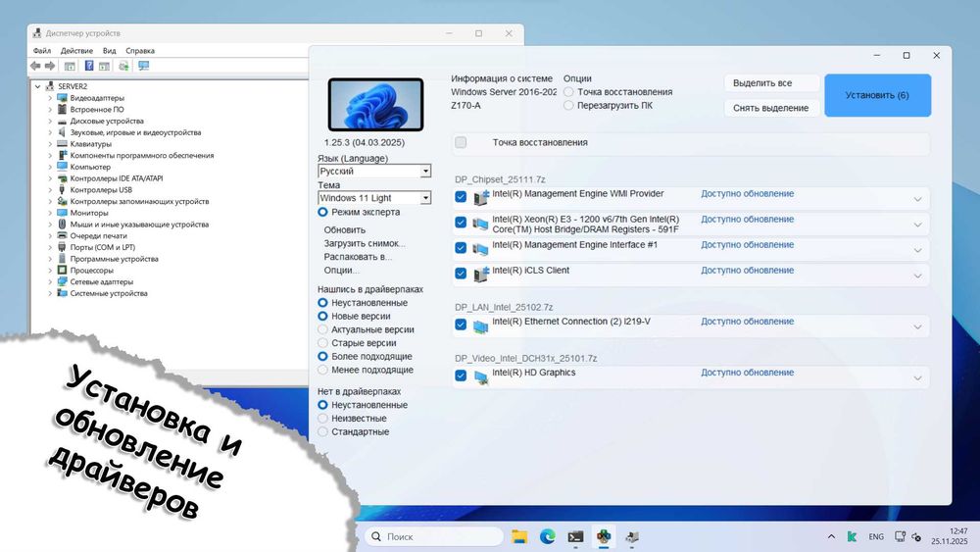Open the Тема Windows 11 Light combo box
This screenshot has width=980, height=552.
coord(374,197)
